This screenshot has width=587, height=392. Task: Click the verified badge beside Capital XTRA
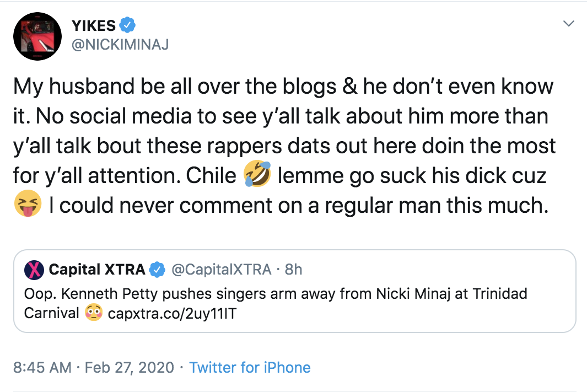tap(157, 270)
